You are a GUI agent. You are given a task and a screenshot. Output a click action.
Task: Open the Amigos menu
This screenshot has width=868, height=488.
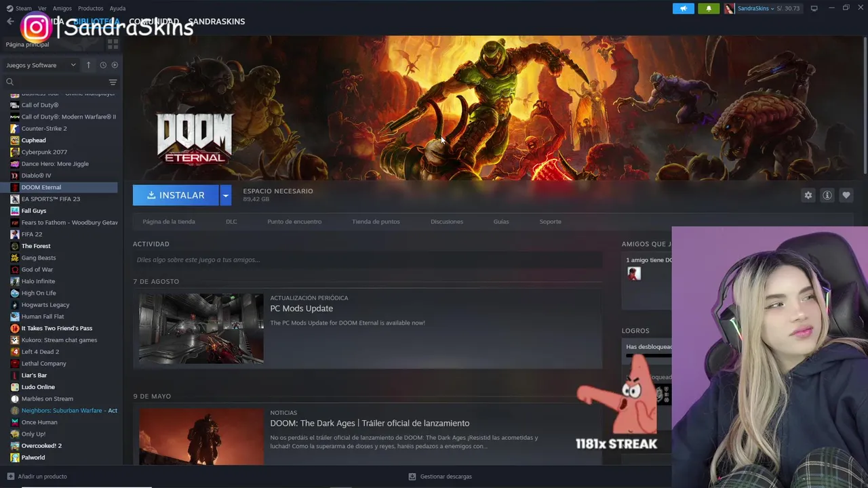(62, 8)
